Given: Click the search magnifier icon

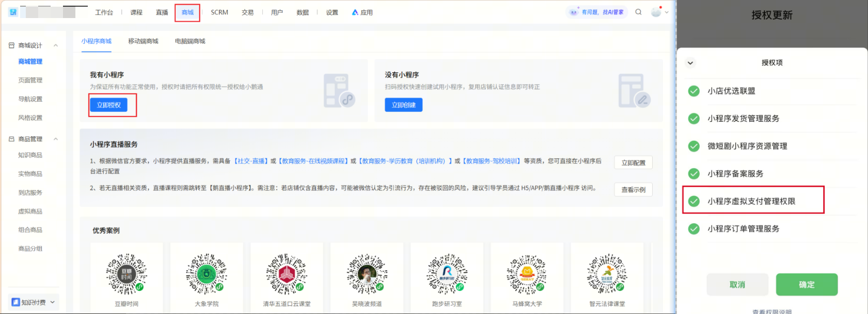Looking at the screenshot, I should pos(638,12).
